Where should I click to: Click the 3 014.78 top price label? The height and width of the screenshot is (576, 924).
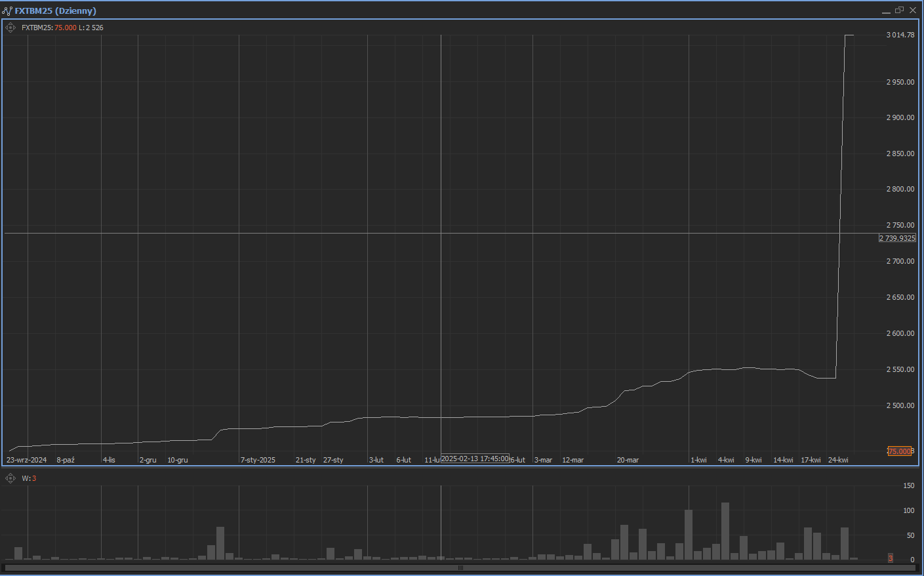point(900,35)
